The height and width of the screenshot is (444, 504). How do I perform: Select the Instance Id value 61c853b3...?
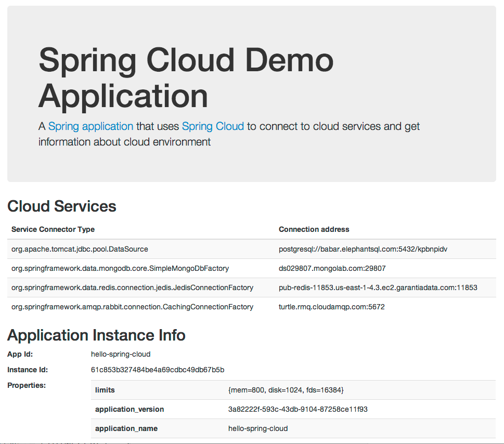(158, 370)
